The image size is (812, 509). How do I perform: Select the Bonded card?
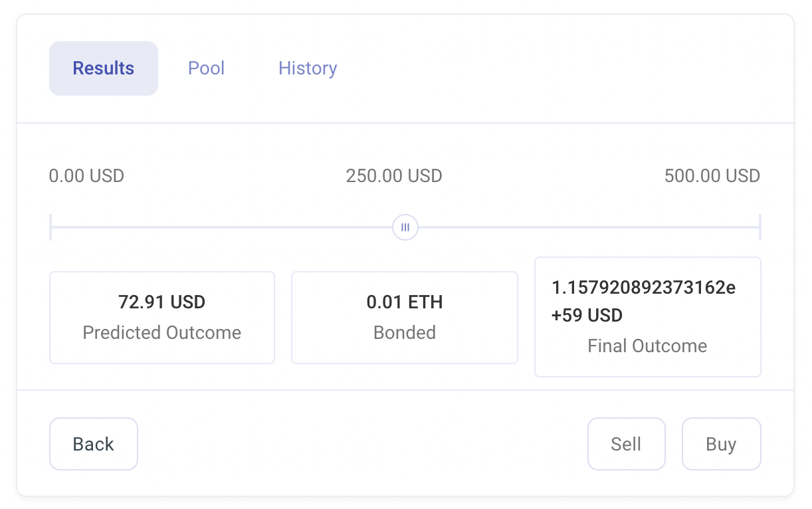coord(404,317)
